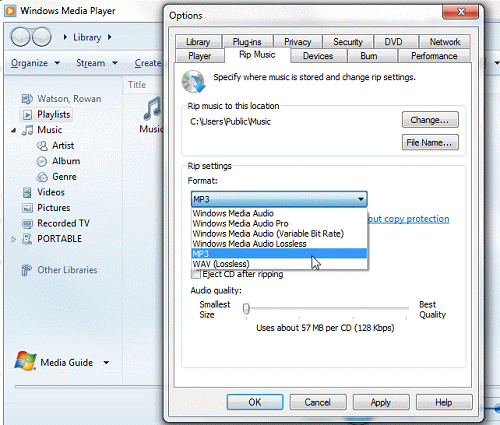Click Cancel in Options dialog
500x425 pixels.
(x=318, y=402)
